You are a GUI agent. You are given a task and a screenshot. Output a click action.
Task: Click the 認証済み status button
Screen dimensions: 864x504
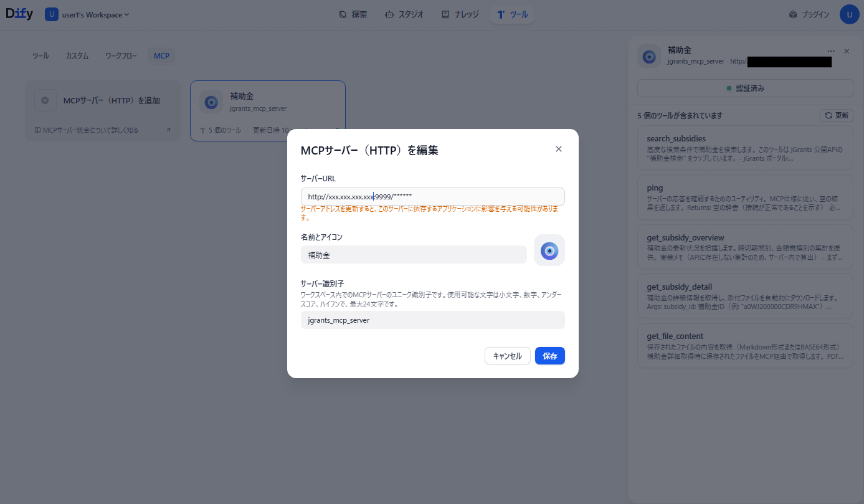click(x=745, y=88)
